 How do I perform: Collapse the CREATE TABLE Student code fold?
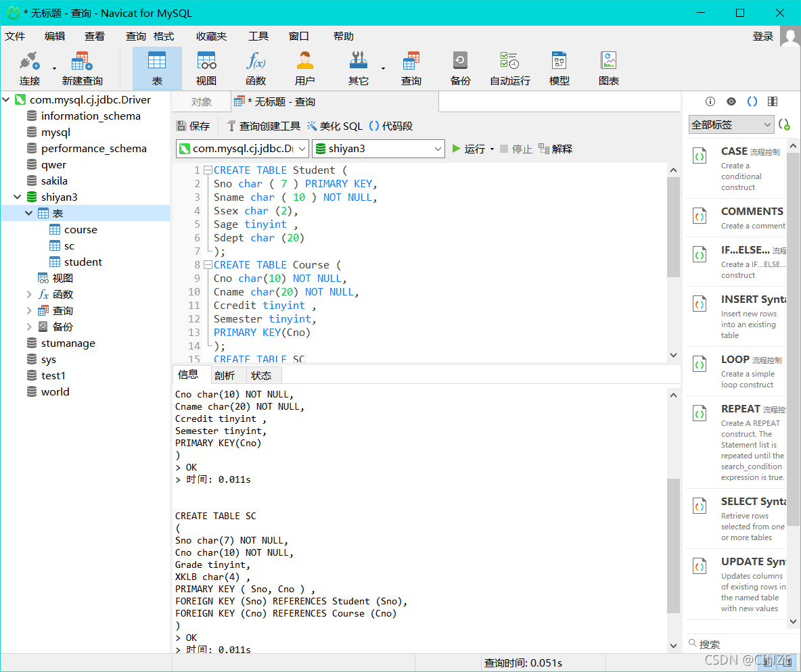coord(208,170)
